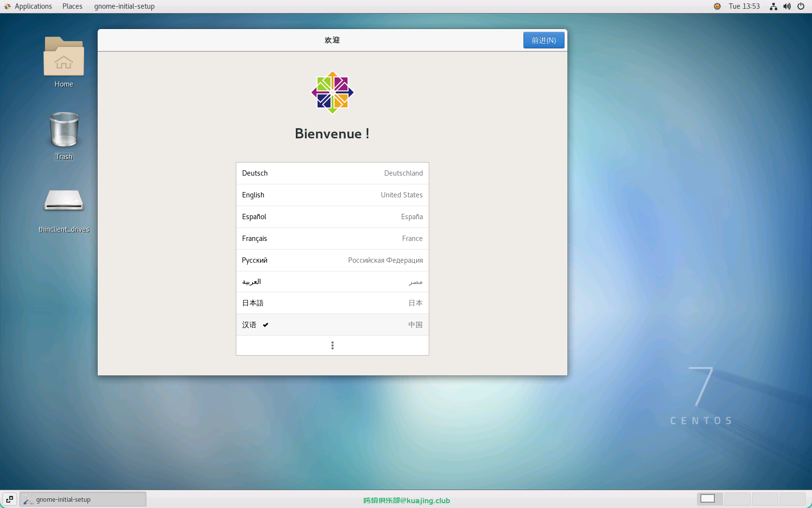Screen dimensions: 812x508
Task: Select Deutsch language row
Action: [x=333, y=173]
